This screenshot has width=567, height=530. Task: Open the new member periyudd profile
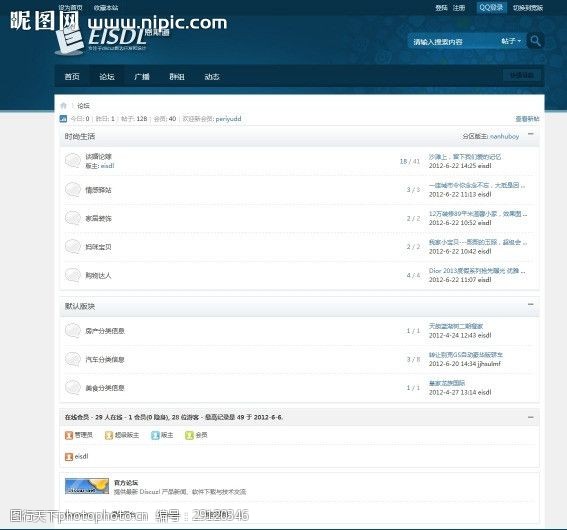229,119
